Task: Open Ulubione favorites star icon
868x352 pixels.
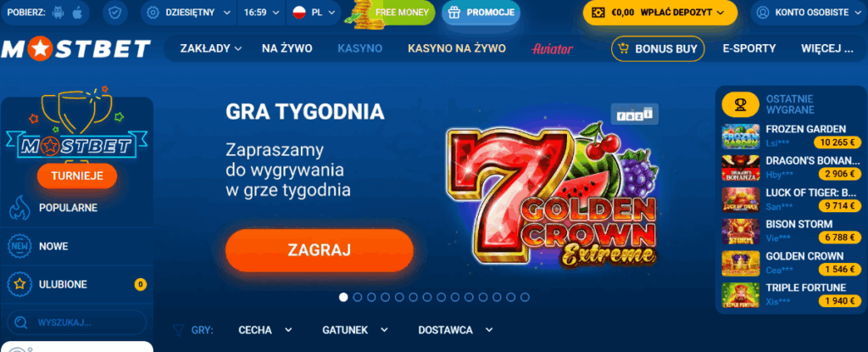Action: tap(20, 284)
